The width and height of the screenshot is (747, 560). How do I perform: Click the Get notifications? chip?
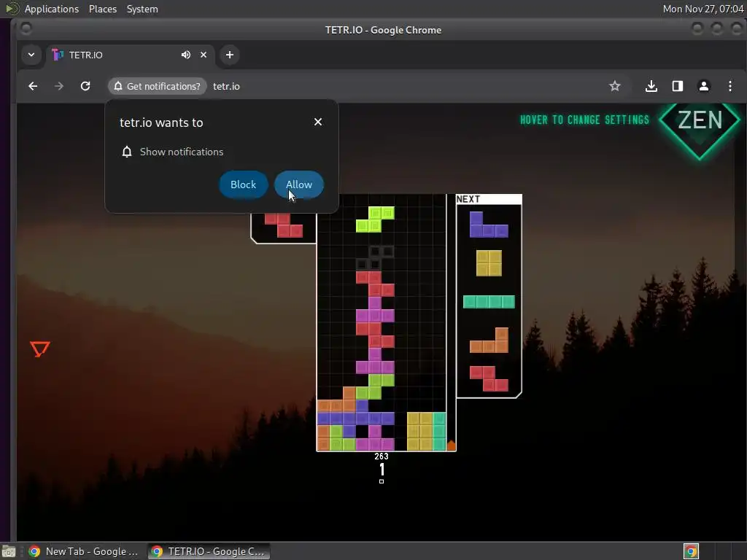pyautogui.click(x=158, y=86)
